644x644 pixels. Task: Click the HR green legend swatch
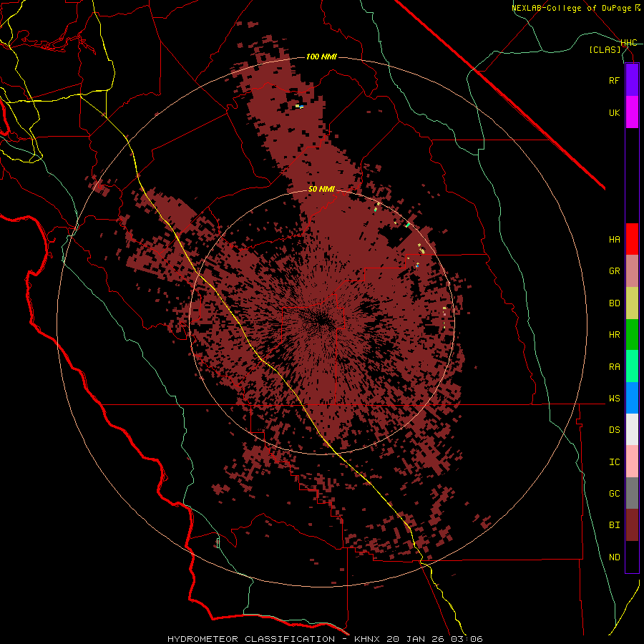pos(632,335)
